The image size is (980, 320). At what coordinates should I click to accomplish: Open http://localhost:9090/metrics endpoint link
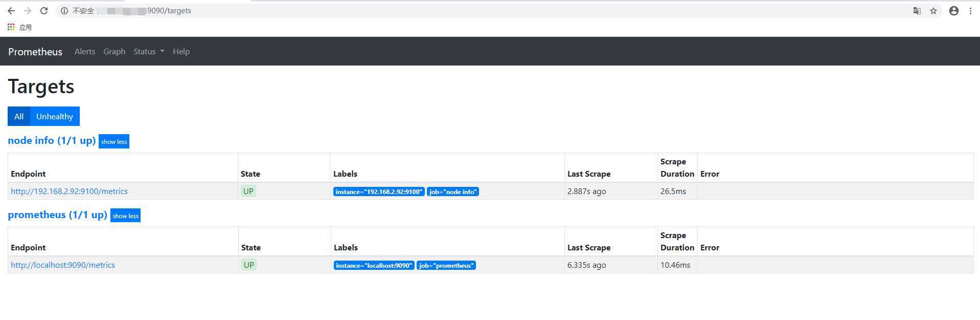pos(63,265)
